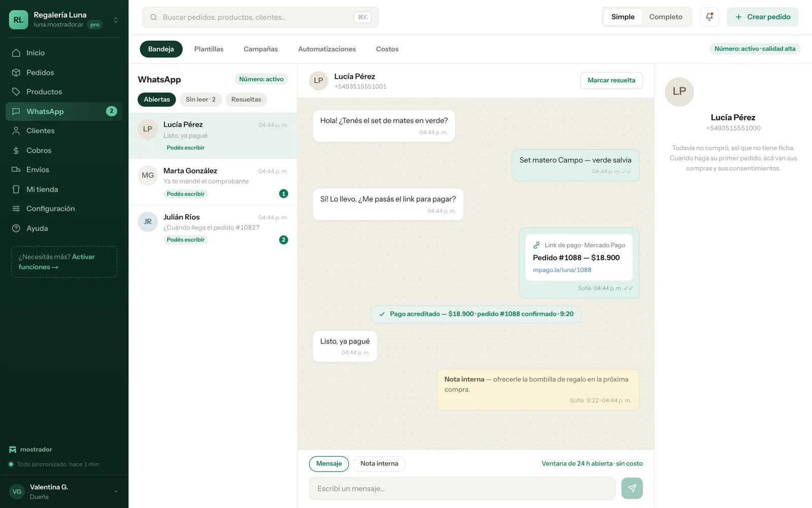
Task: Click the Mi tienda icon
Action: pos(16,189)
